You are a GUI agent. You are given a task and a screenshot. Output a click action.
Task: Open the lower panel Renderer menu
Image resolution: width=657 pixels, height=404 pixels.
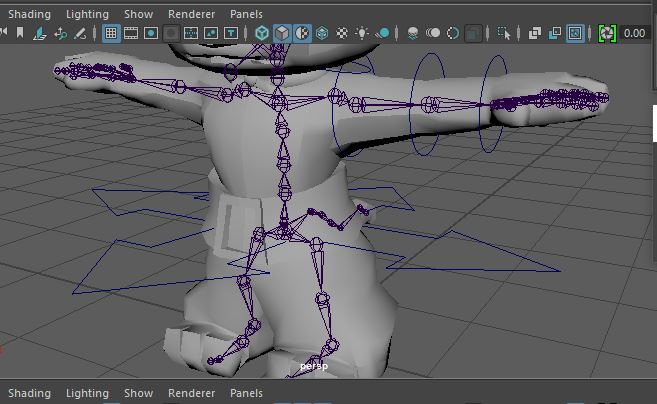tap(191, 393)
